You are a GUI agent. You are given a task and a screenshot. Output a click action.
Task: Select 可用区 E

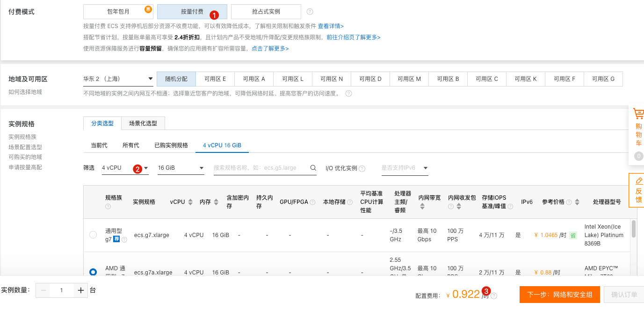pos(215,79)
